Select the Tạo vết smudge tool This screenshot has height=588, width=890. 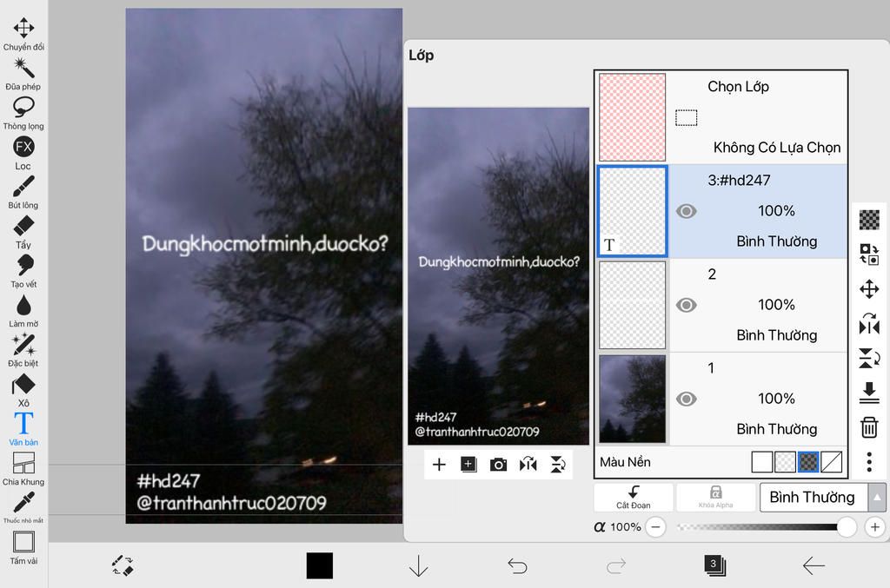tap(23, 272)
